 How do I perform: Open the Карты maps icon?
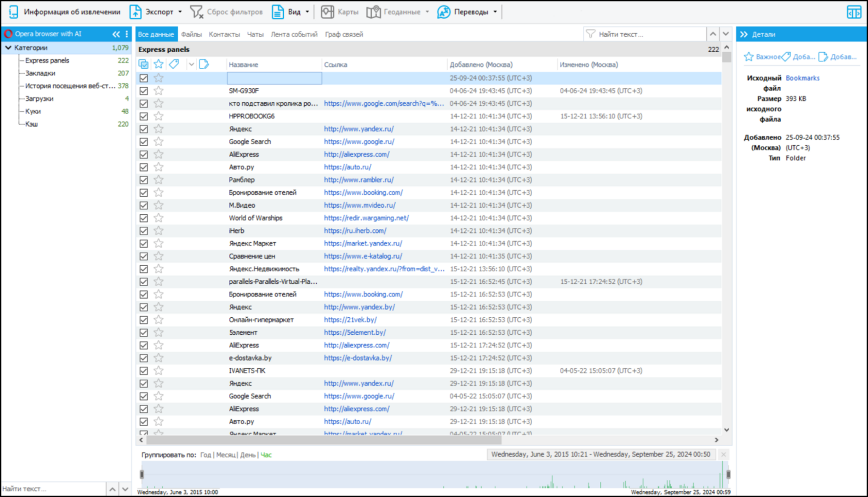tap(327, 12)
